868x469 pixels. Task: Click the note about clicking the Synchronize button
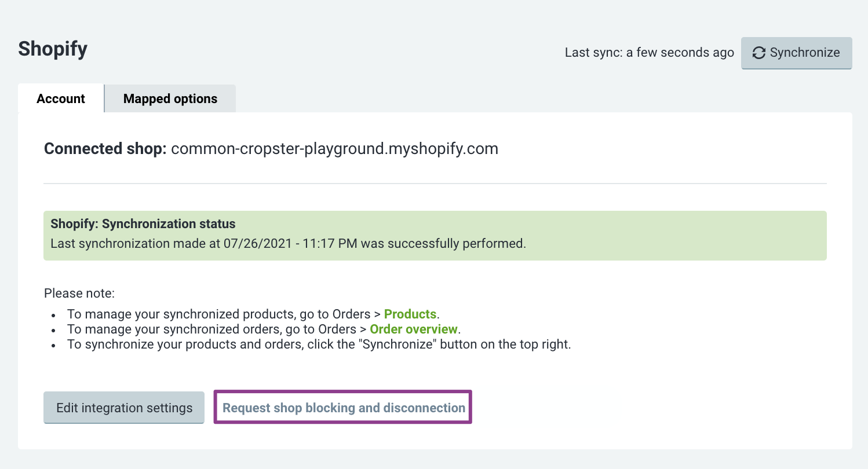(x=319, y=345)
